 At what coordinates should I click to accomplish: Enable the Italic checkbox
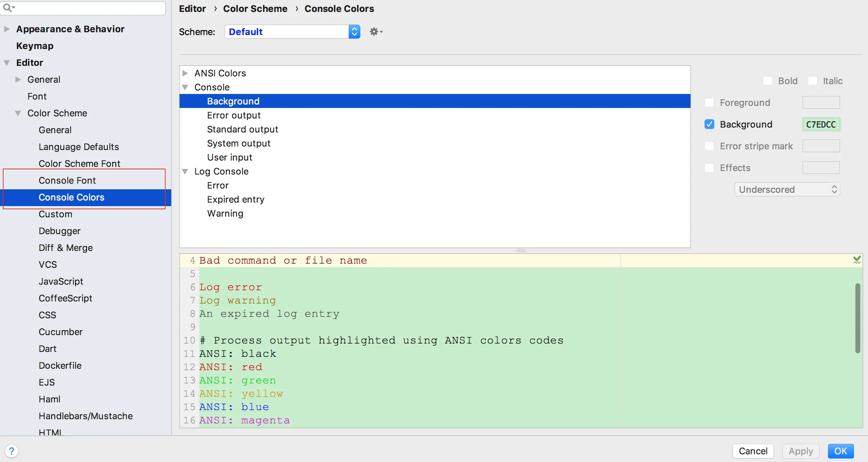point(813,81)
